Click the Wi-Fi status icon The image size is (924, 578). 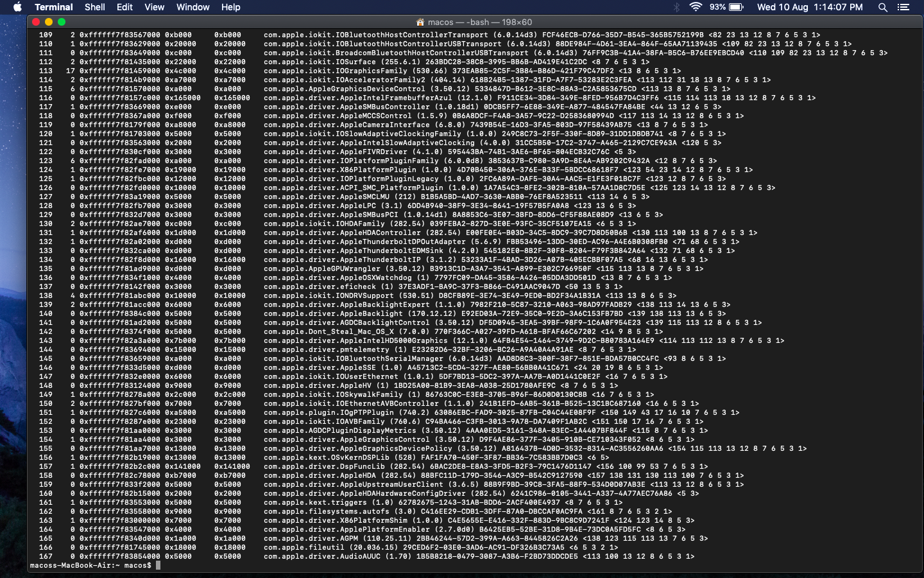click(696, 7)
